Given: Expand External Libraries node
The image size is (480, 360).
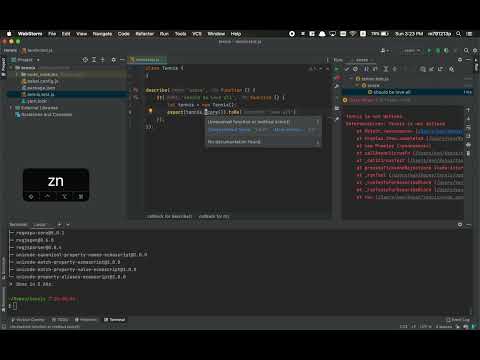Looking at the screenshot, I should tap(11, 108).
